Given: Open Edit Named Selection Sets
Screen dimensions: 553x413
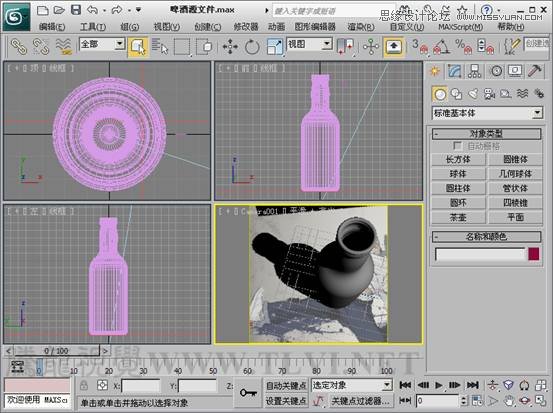Looking at the screenshot, I should 511,47.
